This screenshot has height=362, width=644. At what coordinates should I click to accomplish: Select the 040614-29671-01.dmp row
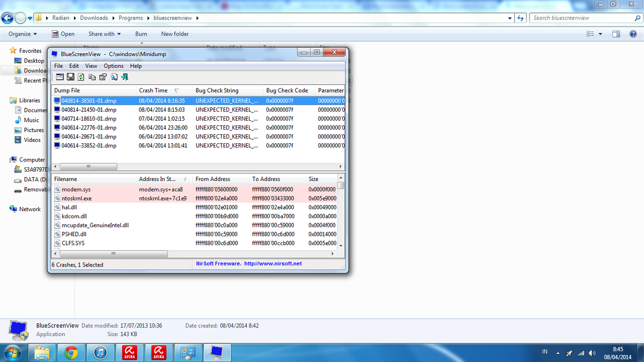(198, 137)
